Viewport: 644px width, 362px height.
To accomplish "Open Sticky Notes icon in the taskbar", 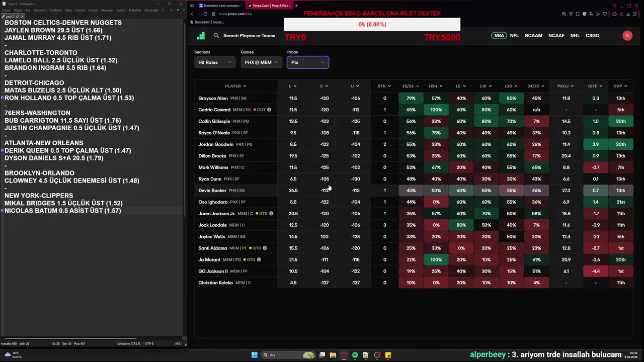I will (x=388, y=355).
